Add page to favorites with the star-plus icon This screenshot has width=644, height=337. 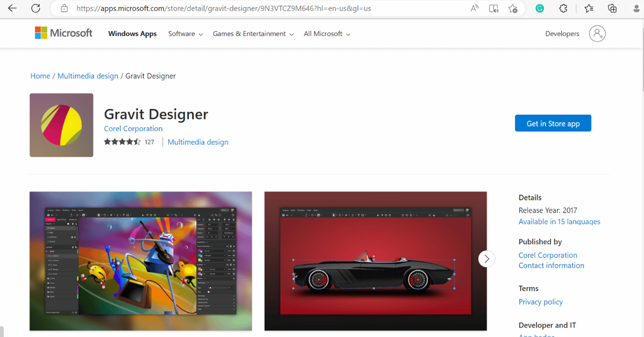(x=513, y=8)
